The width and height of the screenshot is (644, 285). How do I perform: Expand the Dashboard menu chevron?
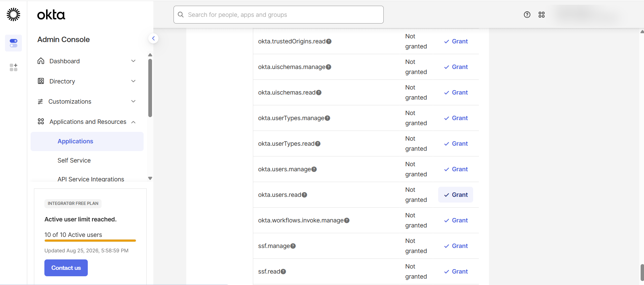pyautogui.click(x=134, y=61)
